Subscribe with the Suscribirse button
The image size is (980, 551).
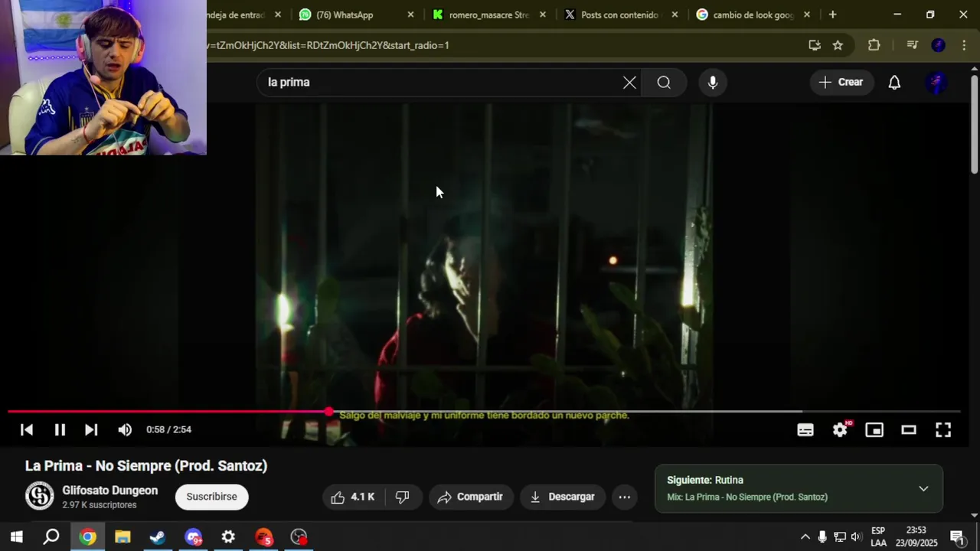pos(212,497)
